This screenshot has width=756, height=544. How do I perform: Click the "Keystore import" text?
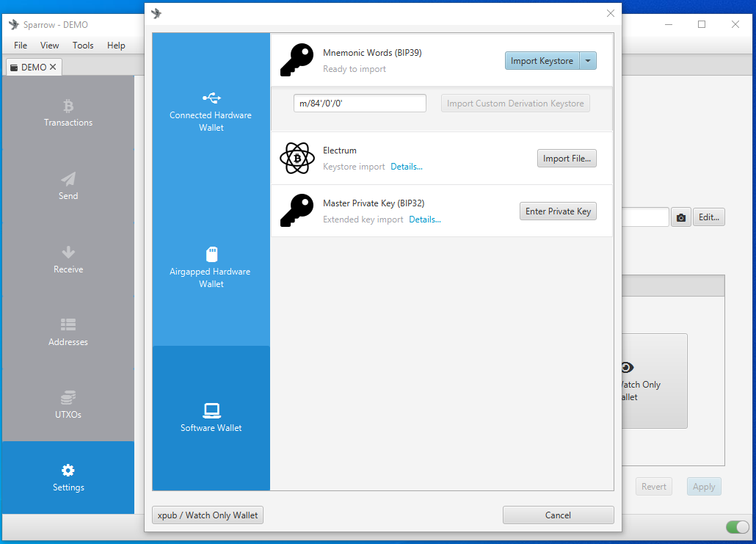click(x=354, y=167)
